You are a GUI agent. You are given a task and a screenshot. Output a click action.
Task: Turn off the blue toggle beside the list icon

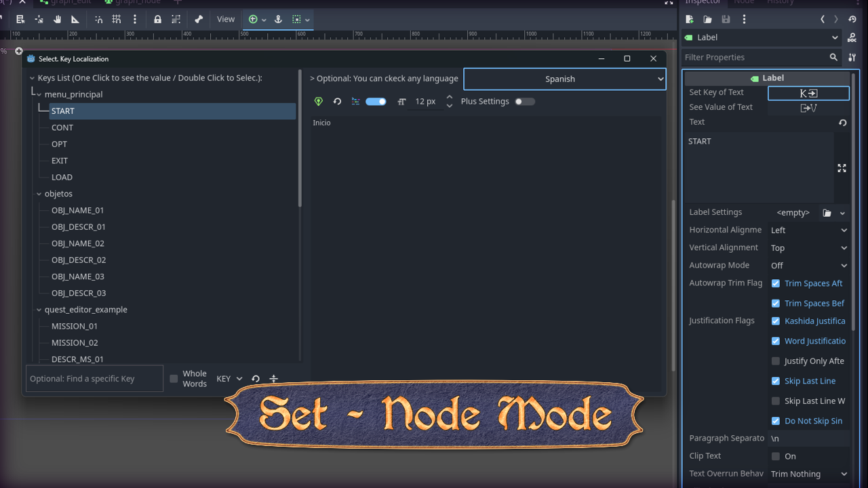(376, 102)
